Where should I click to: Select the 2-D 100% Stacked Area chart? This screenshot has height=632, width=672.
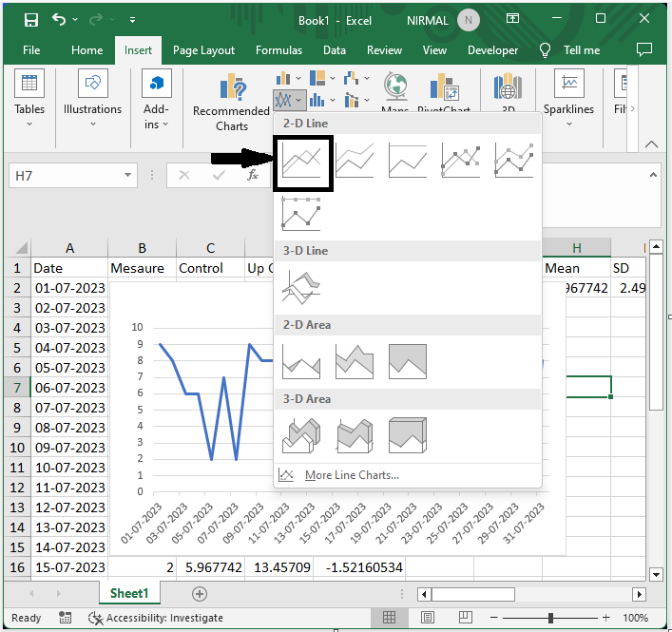click(x=408, y=362)
